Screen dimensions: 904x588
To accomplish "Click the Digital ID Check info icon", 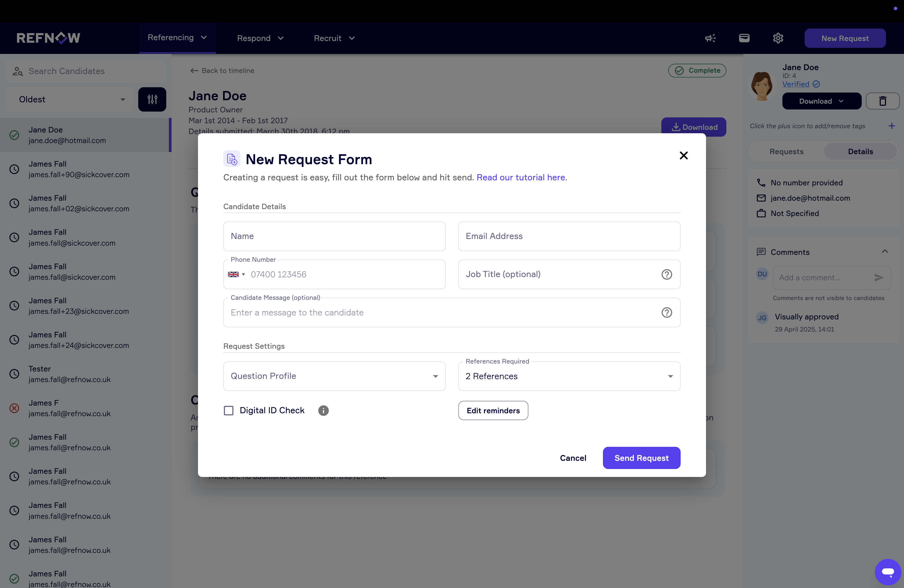I will coord(323,410).
